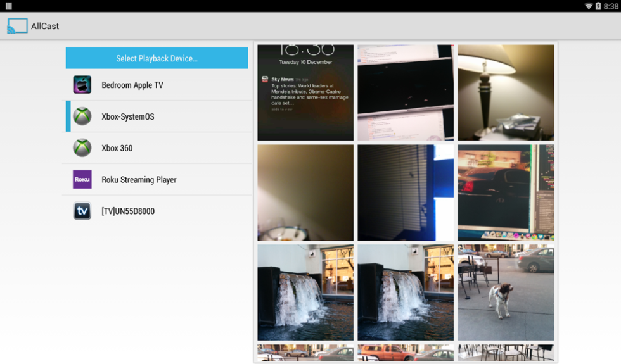Tap the Wi-Fi status icon
The height and width of the screenshot is (364, 621).
[588, 6]
